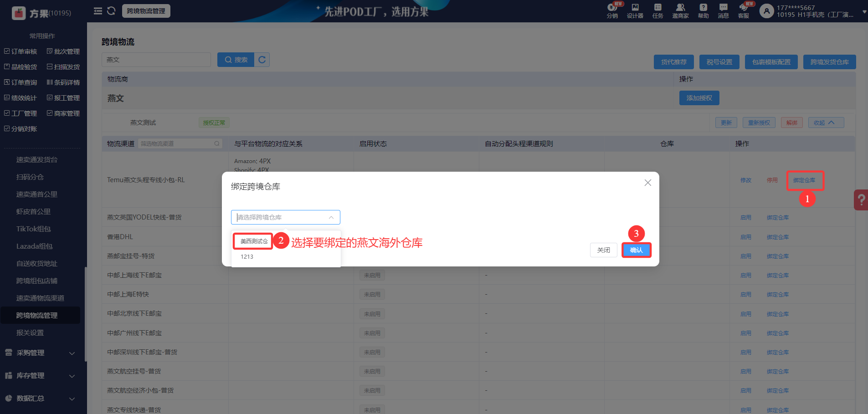Open 分销对账 shortcut
The height and width of the screenshot is (414, 868).
[x=21, y=129]
